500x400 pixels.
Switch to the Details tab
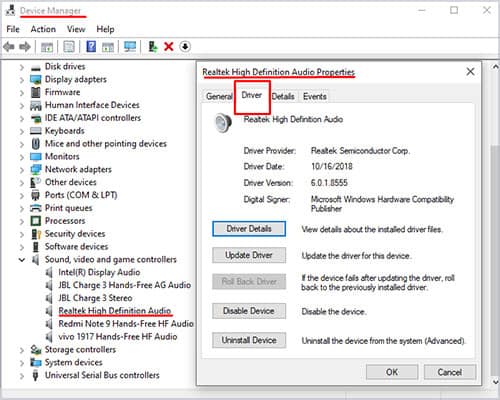[283, 97]
